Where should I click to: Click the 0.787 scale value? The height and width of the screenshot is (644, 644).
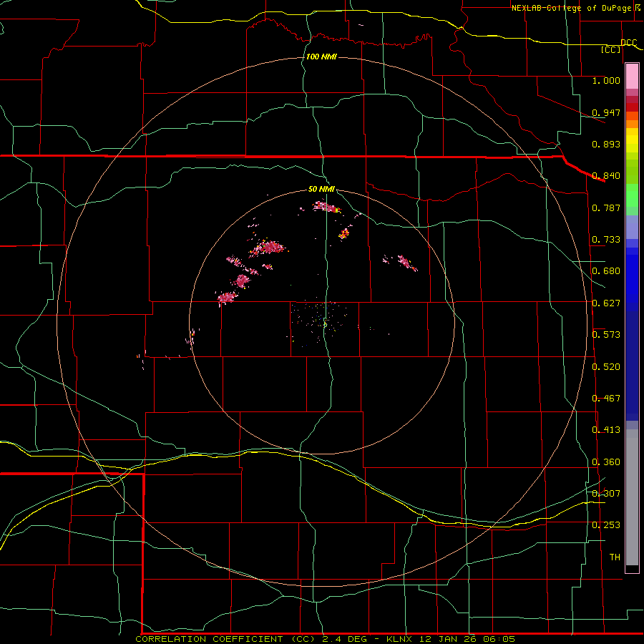[606, 208]
